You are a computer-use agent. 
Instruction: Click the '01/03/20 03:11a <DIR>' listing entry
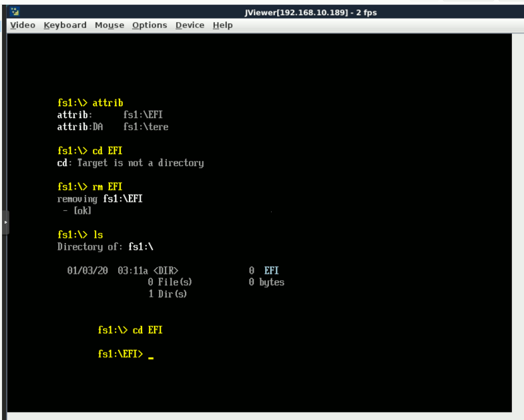pyautogui.click(x=123, y=270)
